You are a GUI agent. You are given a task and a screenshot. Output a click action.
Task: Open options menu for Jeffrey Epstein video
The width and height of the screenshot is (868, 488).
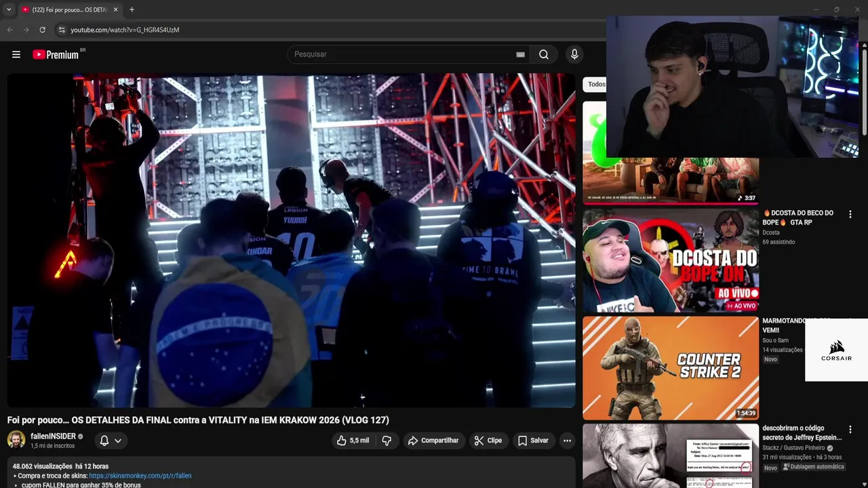850,430
